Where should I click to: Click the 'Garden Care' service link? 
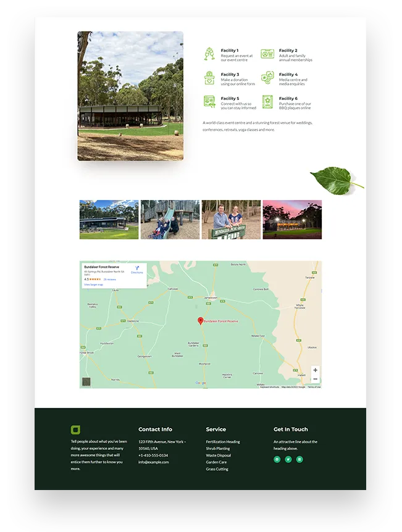216,462
